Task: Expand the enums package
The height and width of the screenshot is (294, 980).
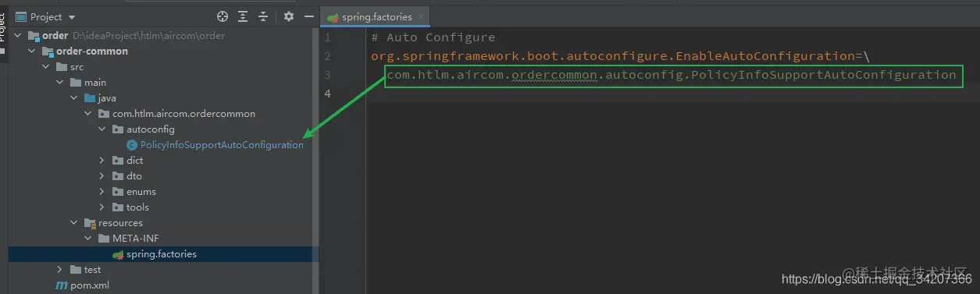Action: (102, 192)
